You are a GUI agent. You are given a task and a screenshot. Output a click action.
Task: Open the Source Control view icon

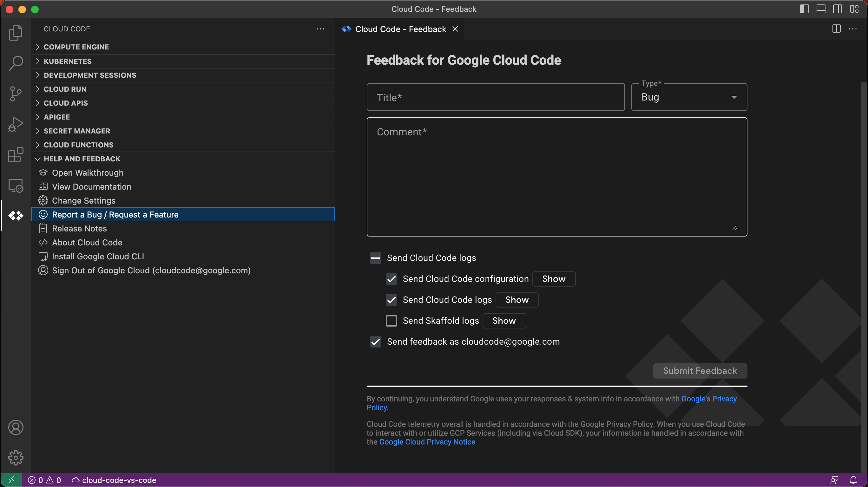(x=16, y=94)
